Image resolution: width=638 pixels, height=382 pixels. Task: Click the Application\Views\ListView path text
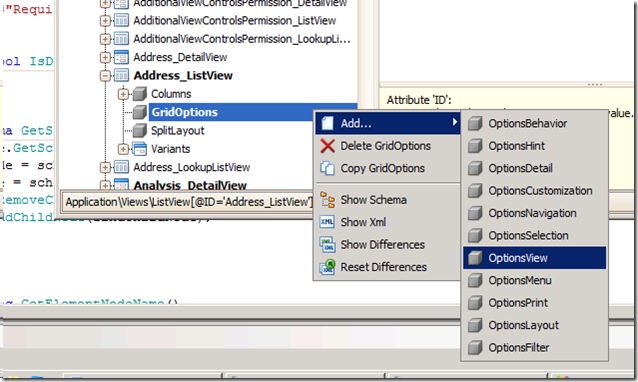(189, 202)
